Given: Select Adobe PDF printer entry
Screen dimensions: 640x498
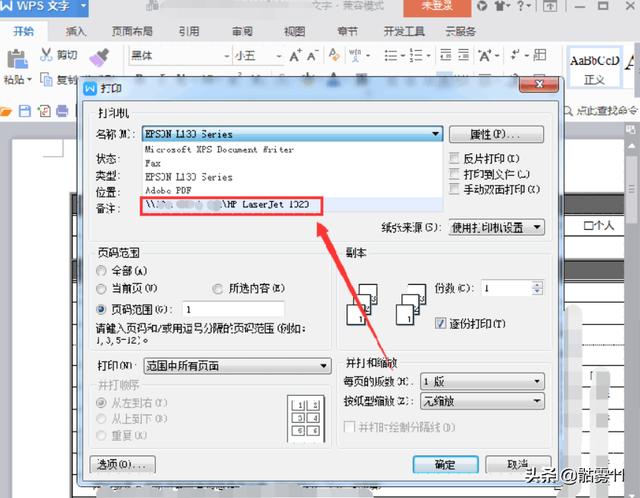Looking at the screenshot, I should [x=168, y=190].
